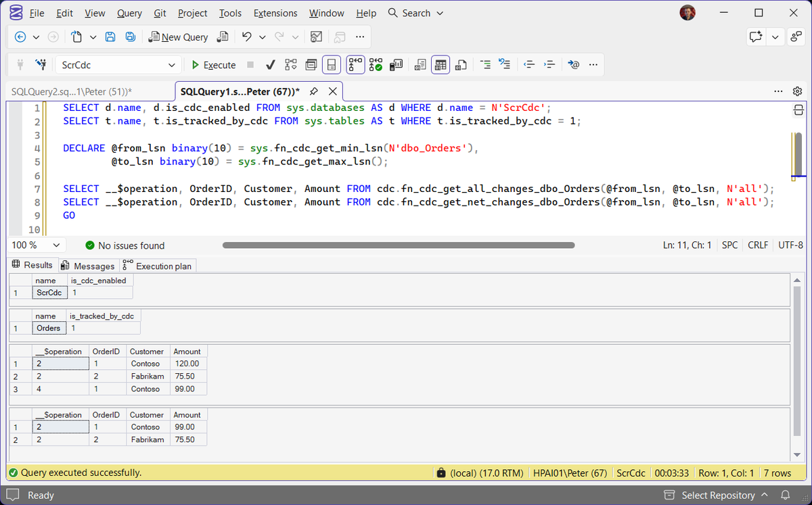This screenshot has height=505, width=812.
Task: Switch to the Messages tab
Action: point(89,266)
